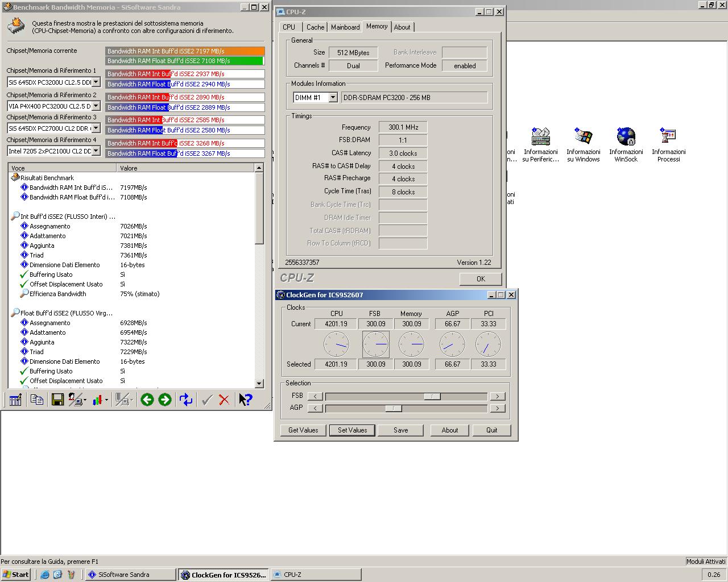Click the CPU clock dial in ClockGen
Viewport: 728px width, 582px height.
(336, 344)
